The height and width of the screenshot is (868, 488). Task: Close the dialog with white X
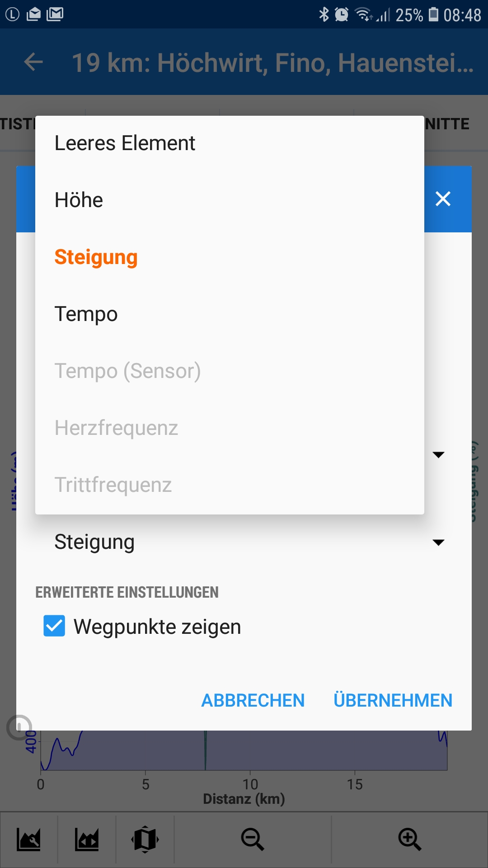click(x=443, y=198)
